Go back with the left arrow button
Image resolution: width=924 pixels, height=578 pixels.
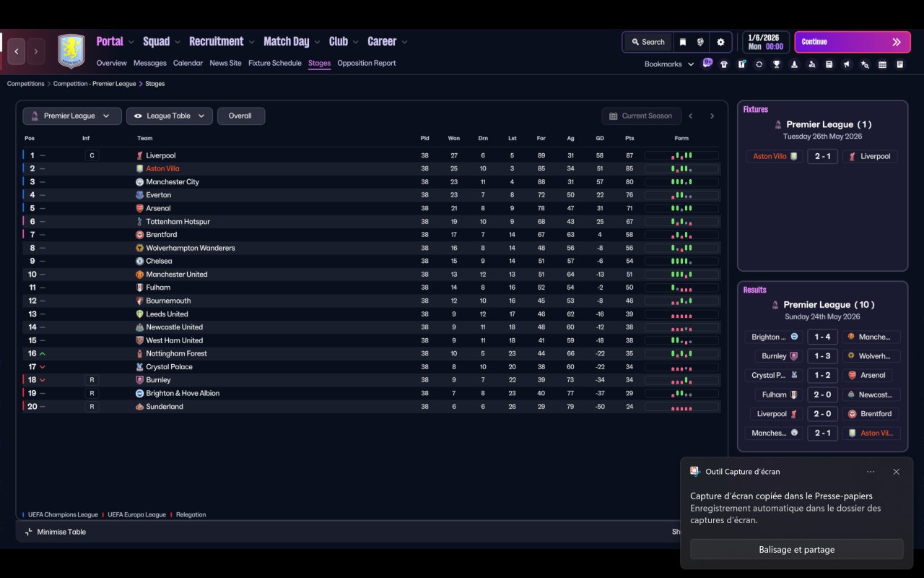tap(17, 51)
